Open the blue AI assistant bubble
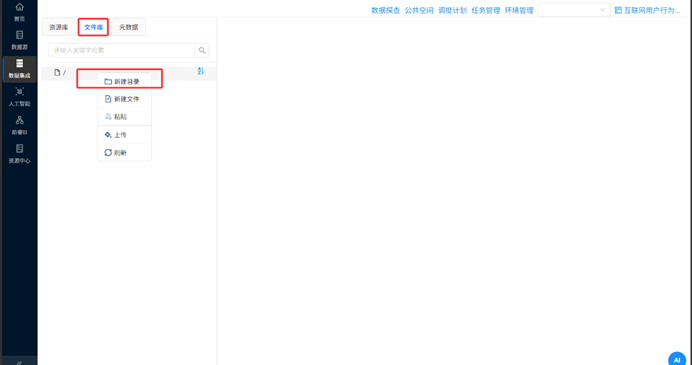Viewport: 692px width, 365px height. click(x=677, y=359)
